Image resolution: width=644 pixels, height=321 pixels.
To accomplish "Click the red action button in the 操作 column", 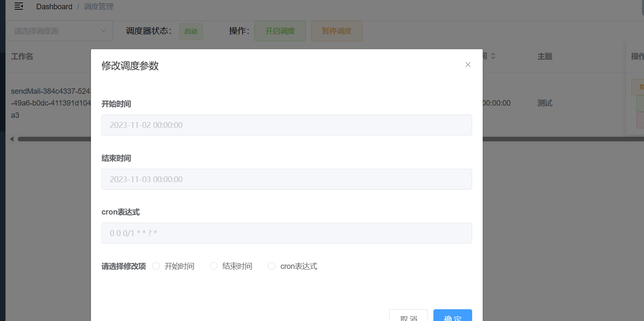I will [x=641, y=120].
